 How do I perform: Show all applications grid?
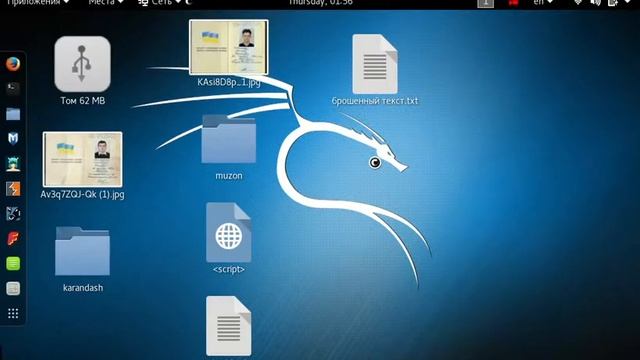click(13, 313)
